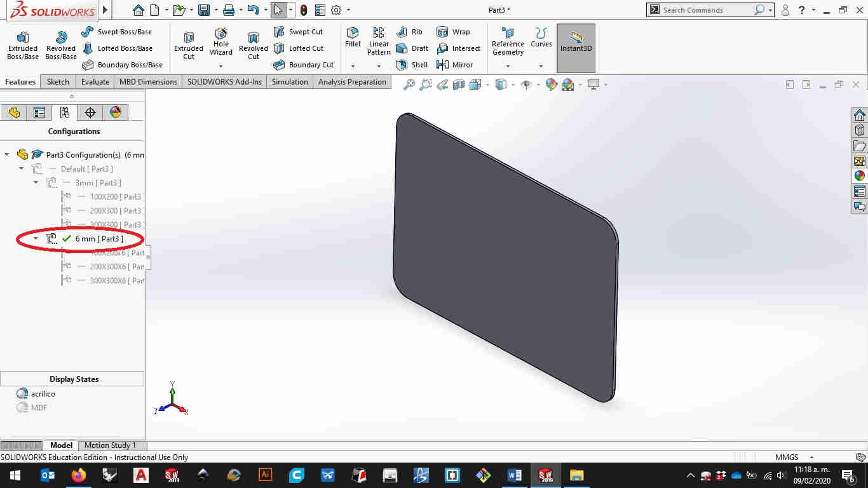Select the Revolved Boss/Base tool

click(61, 45)
